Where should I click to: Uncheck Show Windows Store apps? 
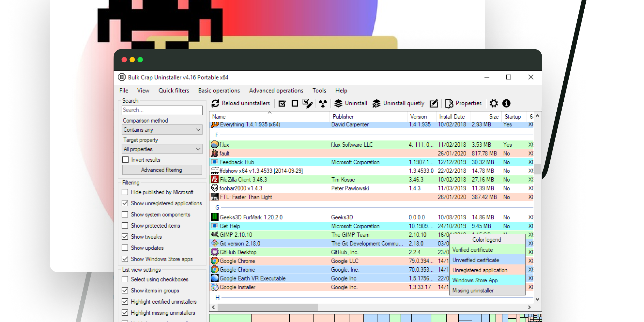(x=125, y=259)
